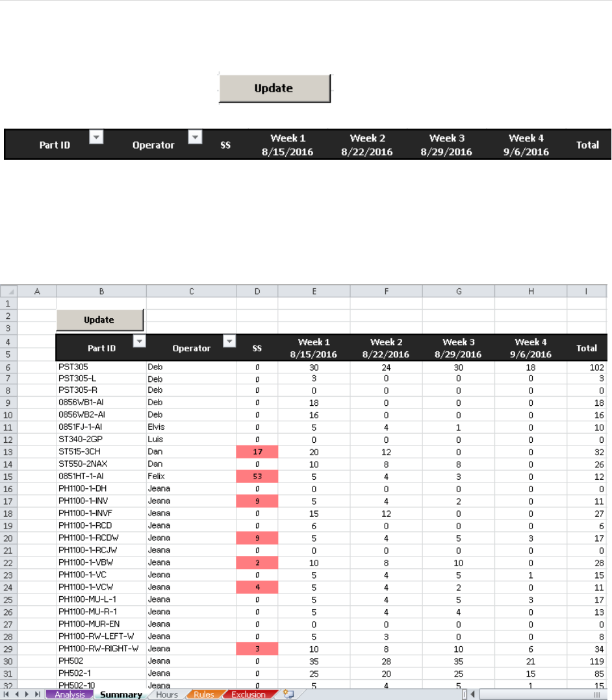This screenshot has height=700, width=612.
Task: Click the red SS value 3 for PH1100-RW-RIGHT-W
Action: click(257, 649)
